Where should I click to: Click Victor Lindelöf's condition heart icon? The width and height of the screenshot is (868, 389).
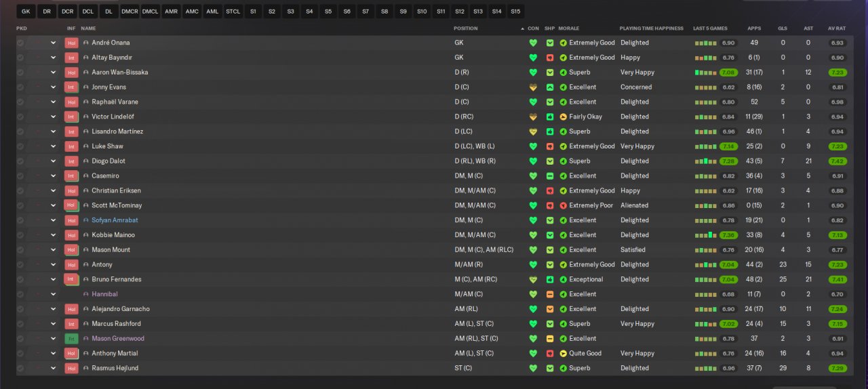point(533,117)
